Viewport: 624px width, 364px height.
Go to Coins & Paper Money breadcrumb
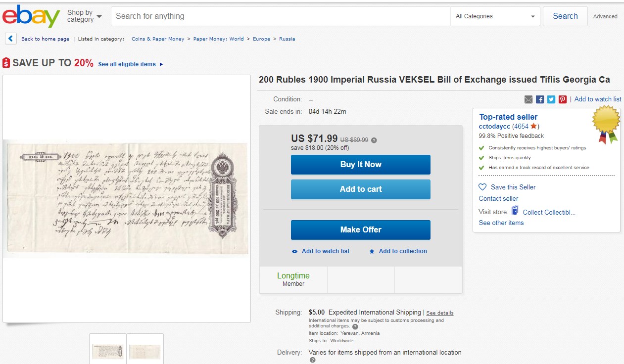pos(158,39)
